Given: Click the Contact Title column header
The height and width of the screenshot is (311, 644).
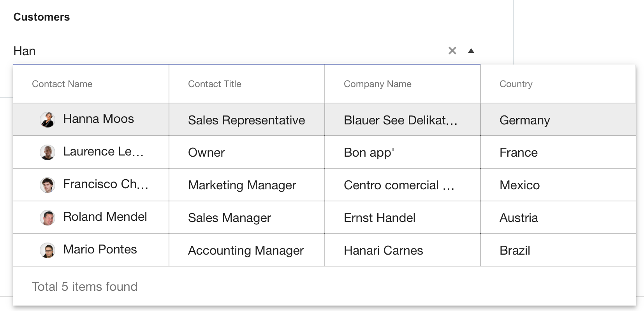Looking at the screenshot, I should tap(215, 84).
